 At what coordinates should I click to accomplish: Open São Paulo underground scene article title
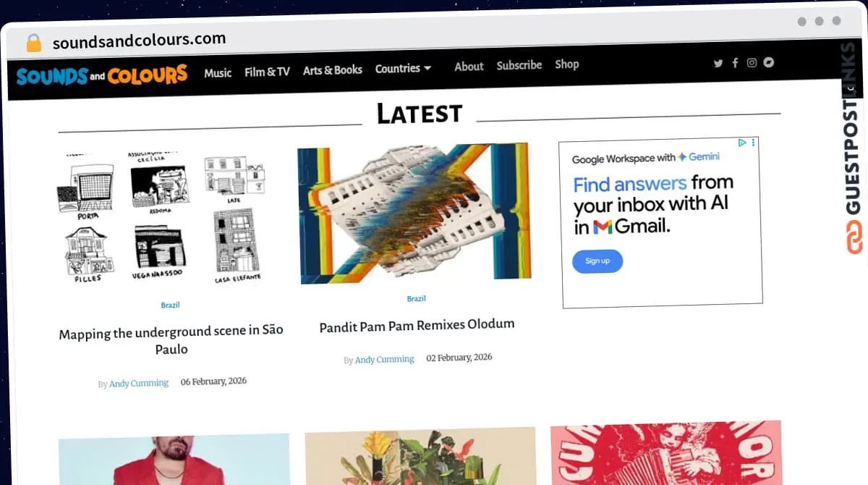(171, 339)
